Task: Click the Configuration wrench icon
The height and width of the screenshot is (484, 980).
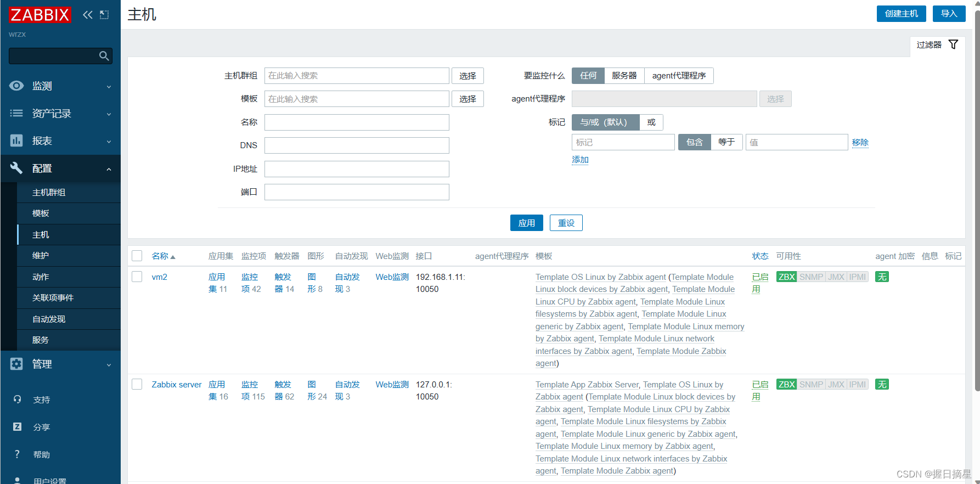Action: [16, 168]
